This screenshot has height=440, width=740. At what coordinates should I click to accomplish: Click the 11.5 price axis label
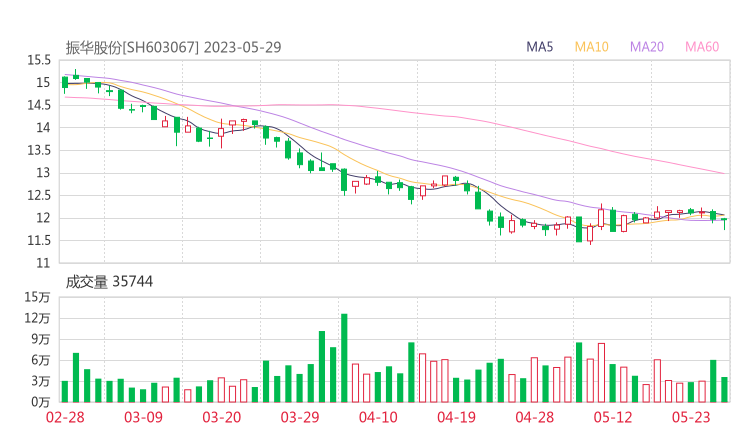point(38,241)
